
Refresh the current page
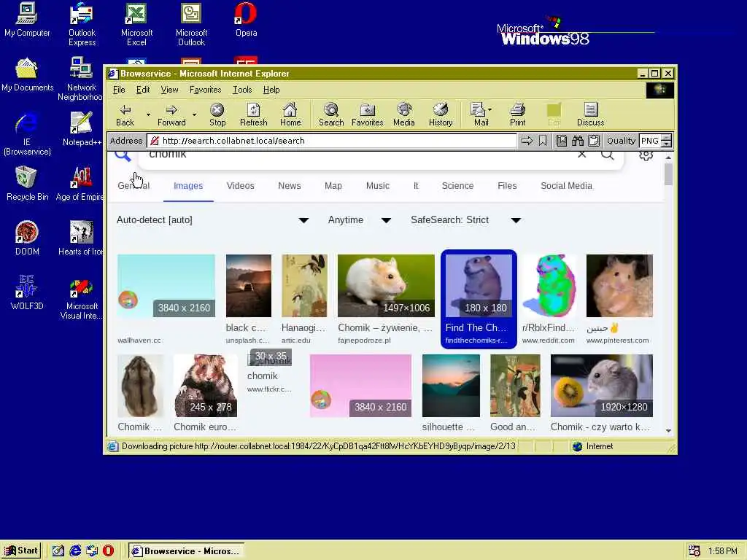(x=253, y=115)
